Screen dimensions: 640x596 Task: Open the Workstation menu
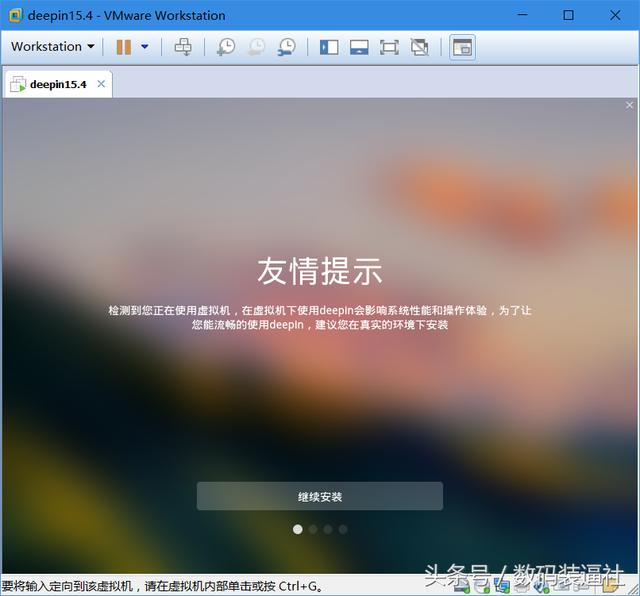point(53,47)
